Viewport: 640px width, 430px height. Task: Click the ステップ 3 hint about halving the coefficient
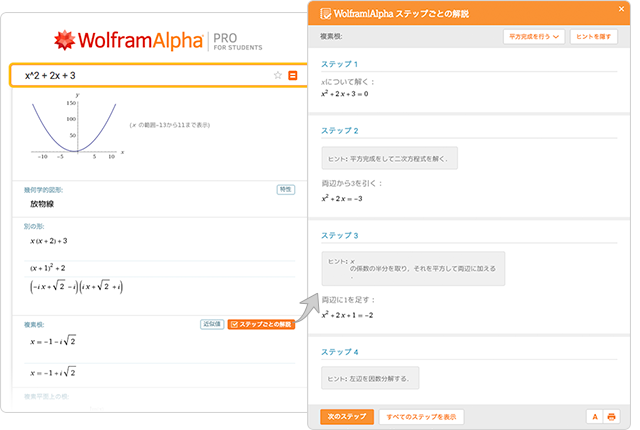coord(413,267)
